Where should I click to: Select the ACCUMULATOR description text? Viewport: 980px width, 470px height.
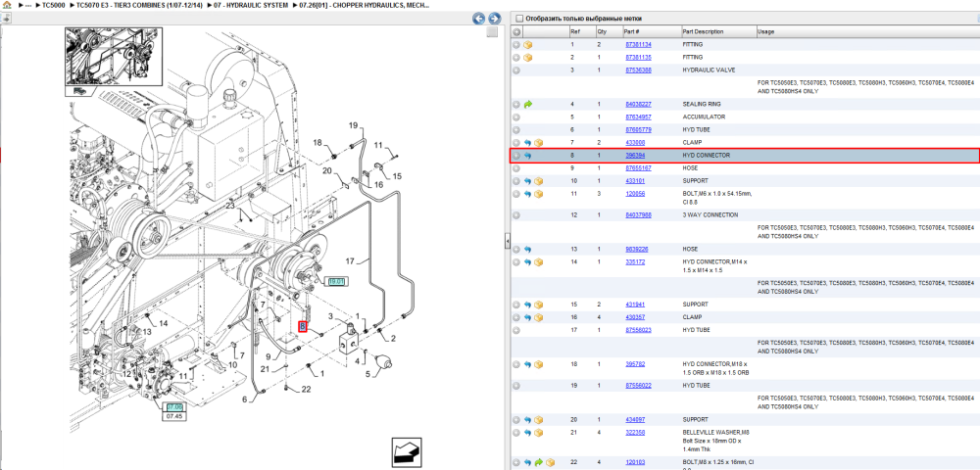point(704,117)
